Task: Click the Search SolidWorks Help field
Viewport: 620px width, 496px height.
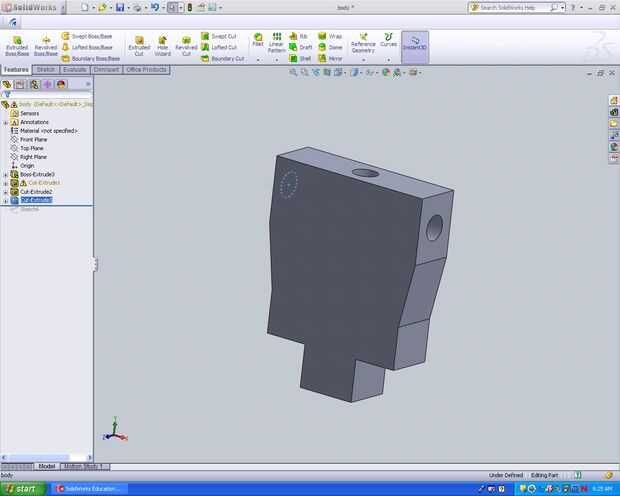Action: (514, 8)
